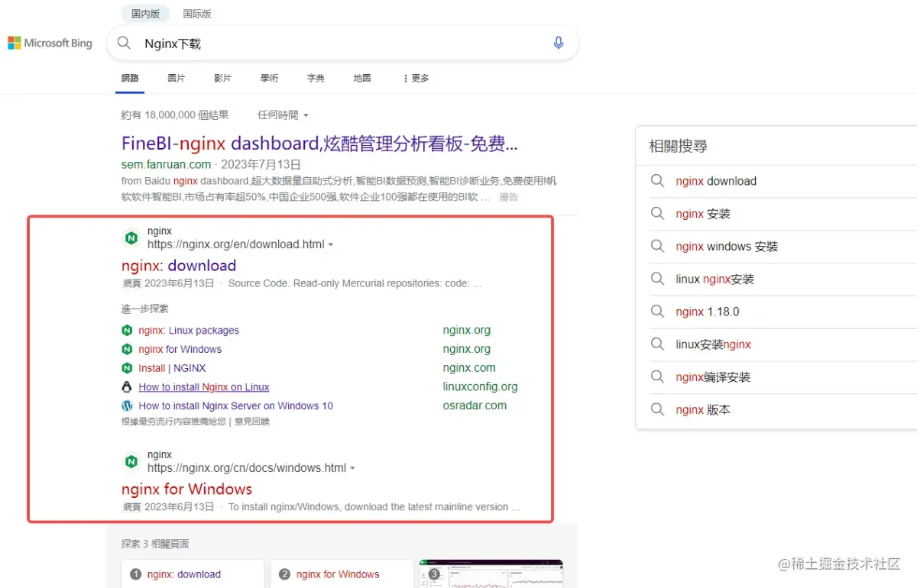Viewport: 917px width, 588px height.
Task: Click search icon beside linux安装nginx
Action: [x=657, y=344]
